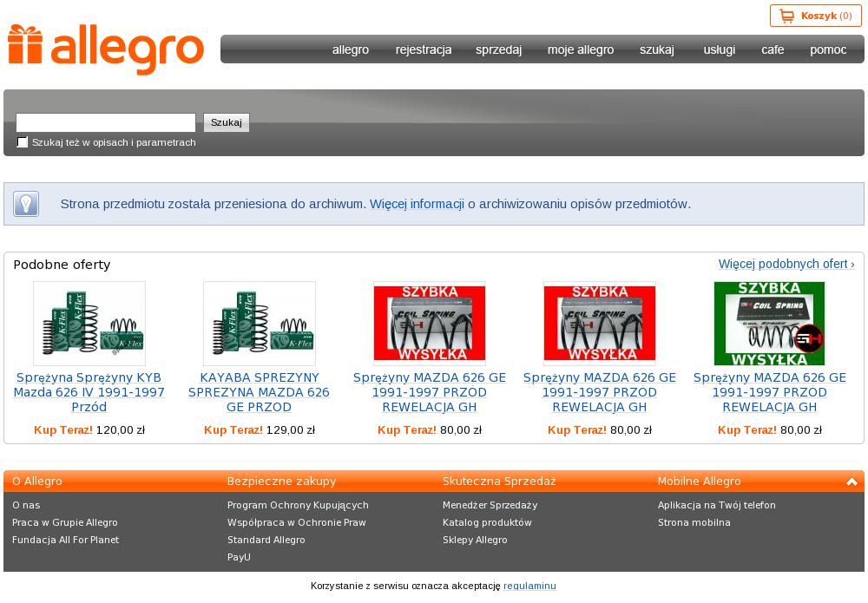Click the gray "Szukaj" search button
The width and height of the screenshot is (868, 603).
coord(227,122)
